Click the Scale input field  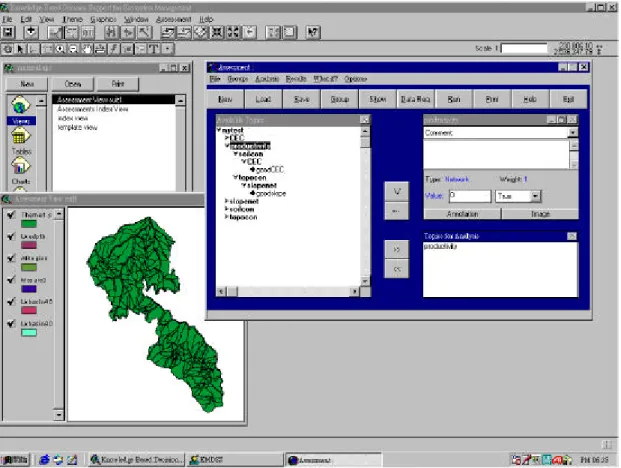[524, 49]
